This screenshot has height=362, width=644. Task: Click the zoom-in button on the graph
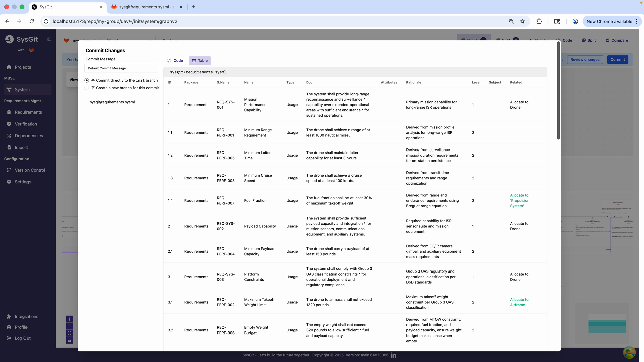tap(70, 319)
